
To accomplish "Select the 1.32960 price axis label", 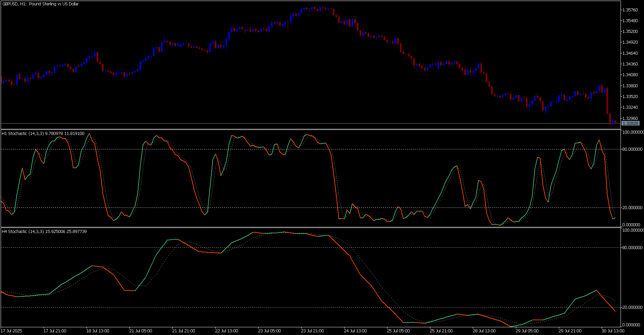I will click(630, 118).
